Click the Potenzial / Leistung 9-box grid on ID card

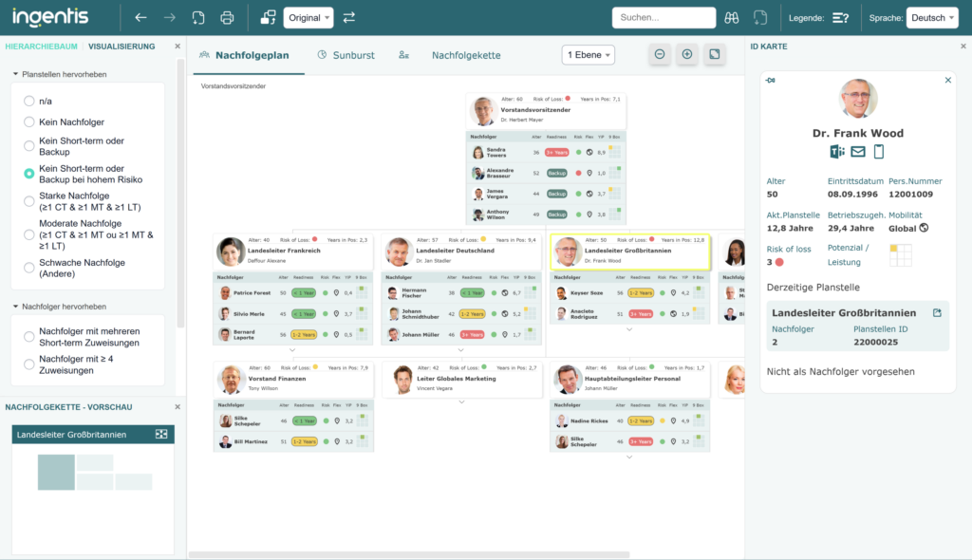(x=900, y=255)
